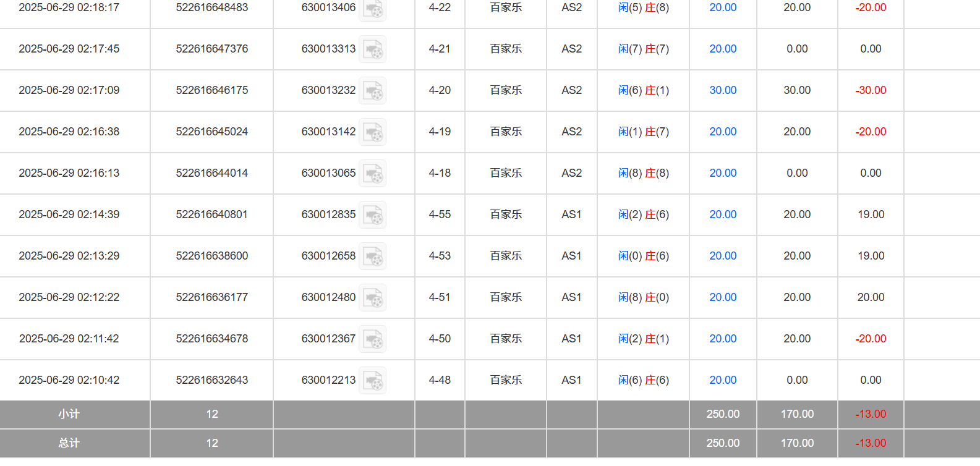Open the result 闲(8) 庄(0)
The height and width of the screenshot is (466, 980).
(x=643, y=297)
